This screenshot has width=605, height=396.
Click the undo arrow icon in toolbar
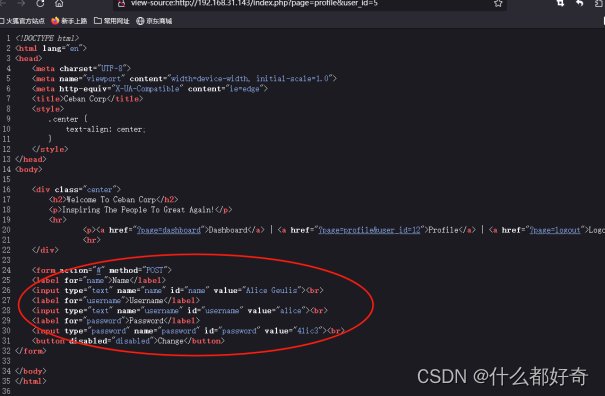tap(580, 3)
